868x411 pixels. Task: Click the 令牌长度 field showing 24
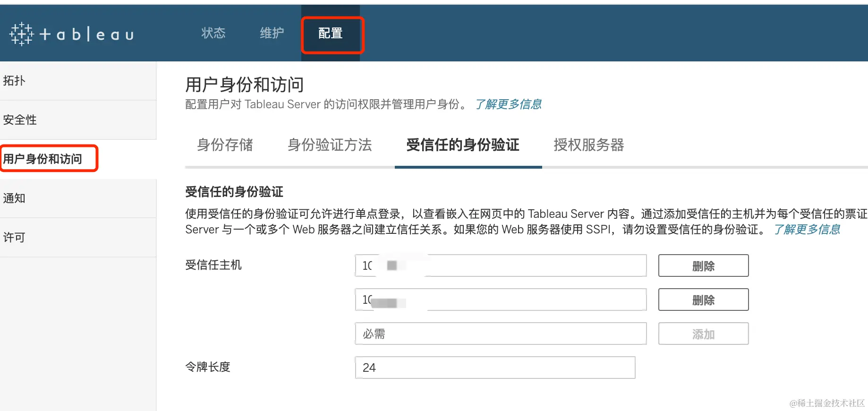495,368
